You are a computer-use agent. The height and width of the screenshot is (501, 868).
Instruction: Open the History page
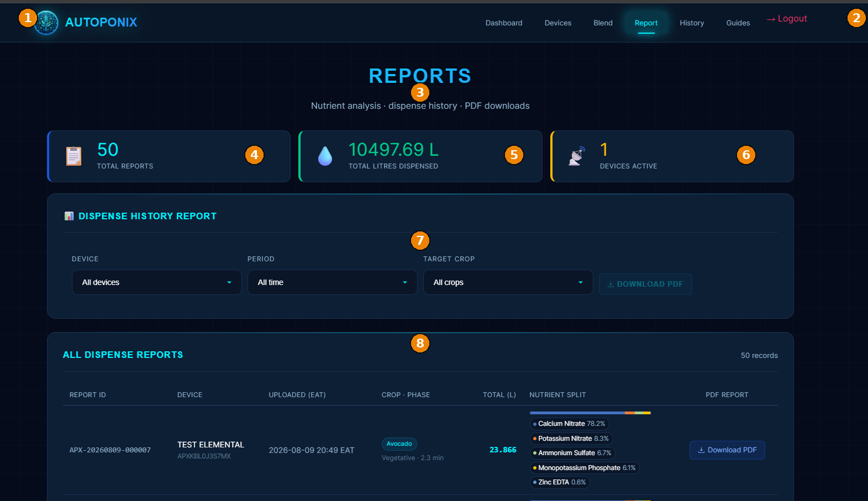692,23
